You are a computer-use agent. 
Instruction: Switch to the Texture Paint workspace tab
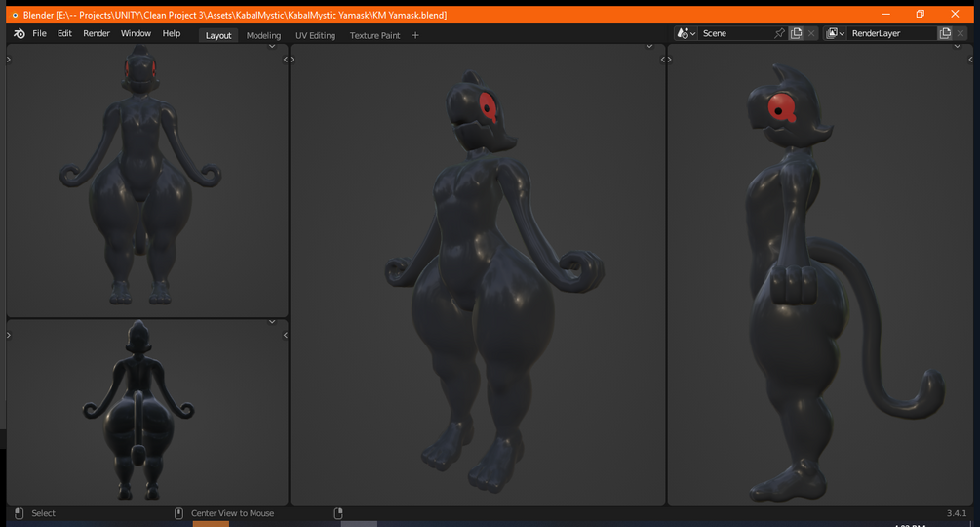click(374, 36)
